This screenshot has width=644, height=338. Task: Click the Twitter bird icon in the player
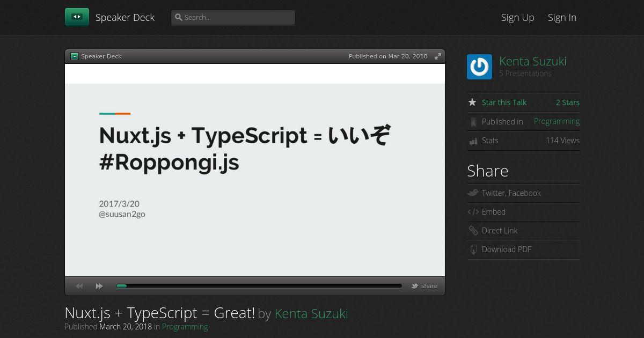click(x=415, y=286)
